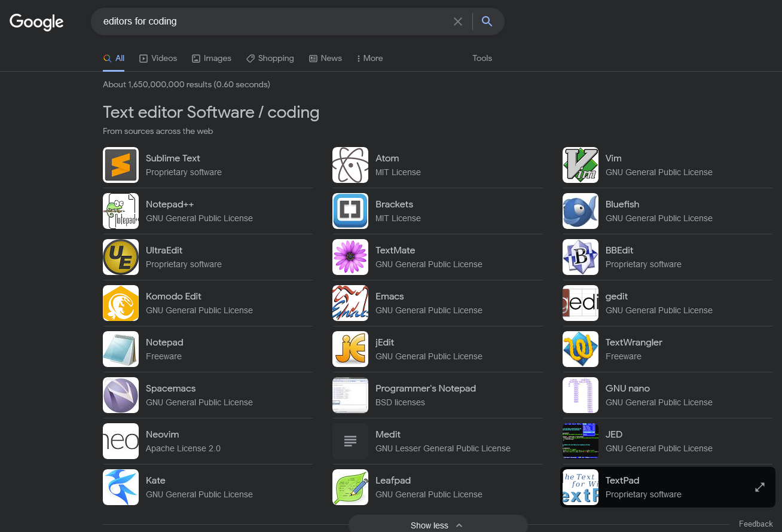
Task: Click the Programmer's Notepad screenshot thumbnail
Action: pos(350,395)
